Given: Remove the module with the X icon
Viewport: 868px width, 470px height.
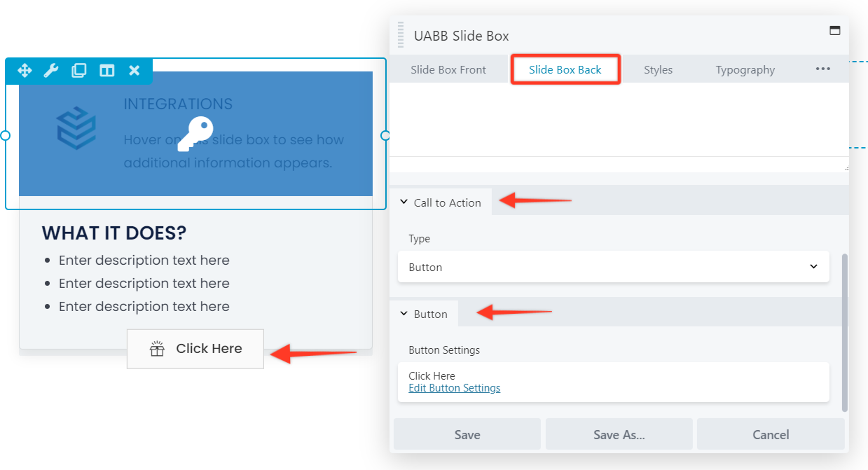Looking at the screenshot, I should pyautogui.click(x=134, y=71).
